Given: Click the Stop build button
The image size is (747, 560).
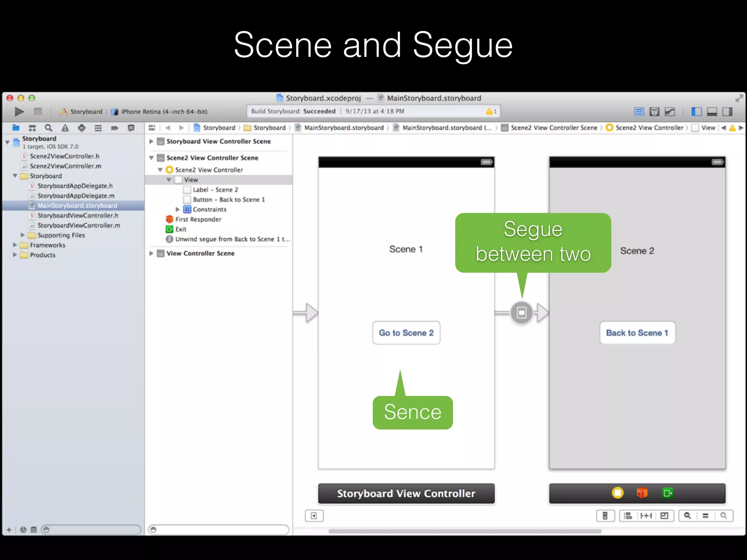Looking at the screenshot, I should (x=38, y=112).
